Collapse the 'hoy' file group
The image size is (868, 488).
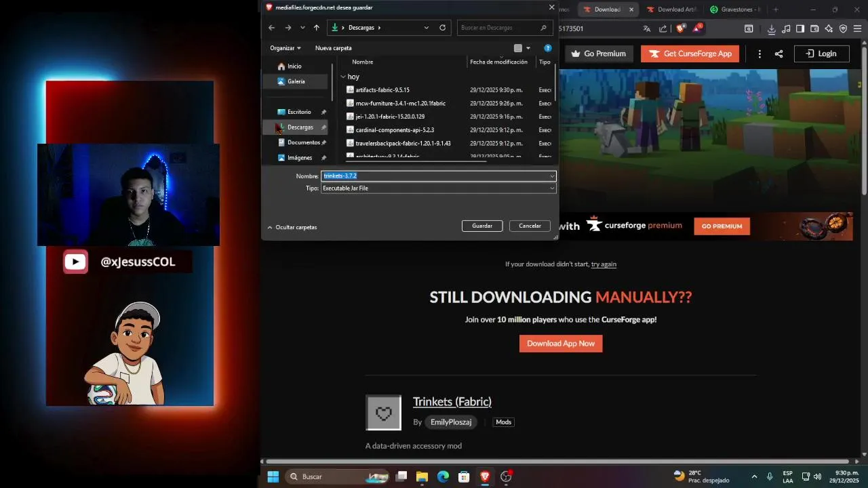pyautogui.click(x=343, y=77)
